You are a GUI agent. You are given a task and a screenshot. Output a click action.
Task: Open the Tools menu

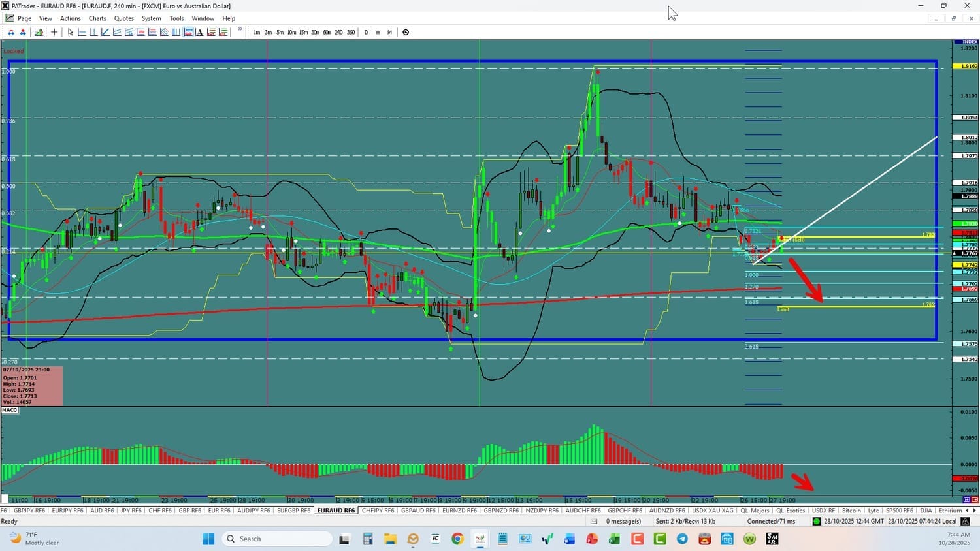[x=176, y=18]
